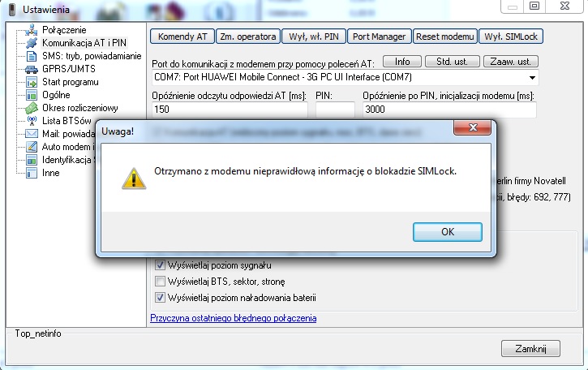
Task: Click the GPRS/UMTS car icon
Action: pyautogui.click(x=32, y=69)
